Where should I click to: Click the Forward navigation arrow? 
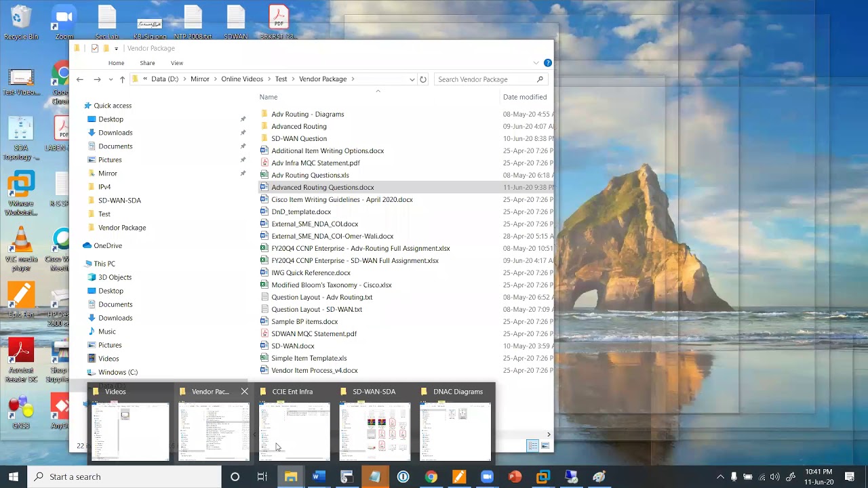click(97, 79)
